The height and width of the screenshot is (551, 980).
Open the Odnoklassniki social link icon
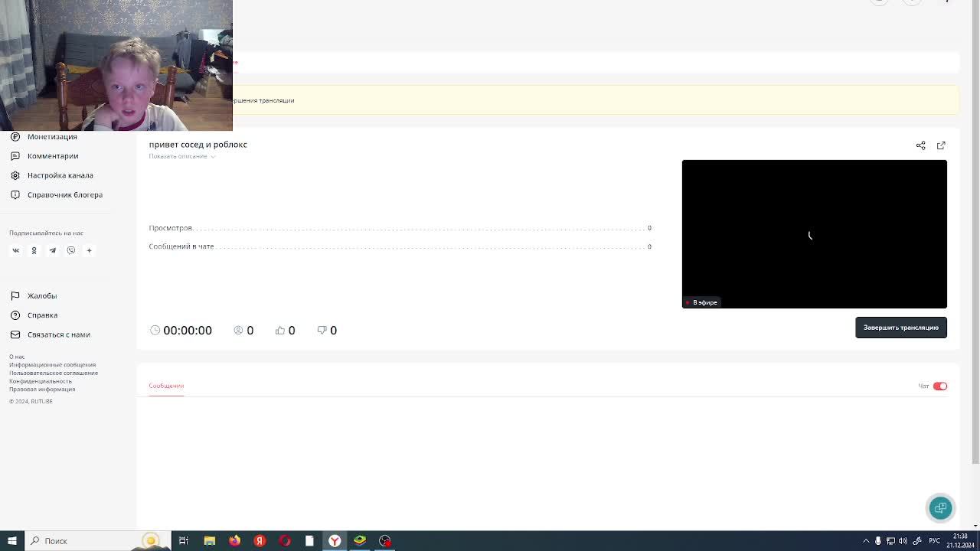pos(34,250)
